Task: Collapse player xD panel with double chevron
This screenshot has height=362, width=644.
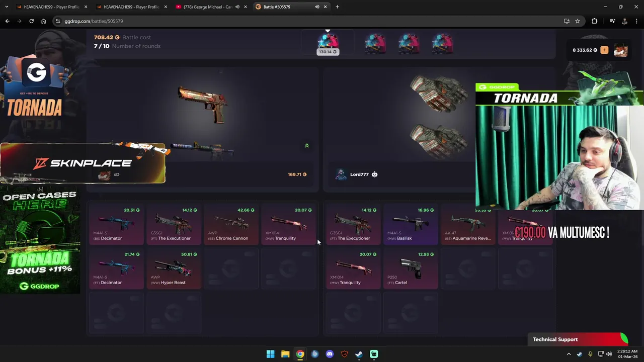Action: (306, 146)
